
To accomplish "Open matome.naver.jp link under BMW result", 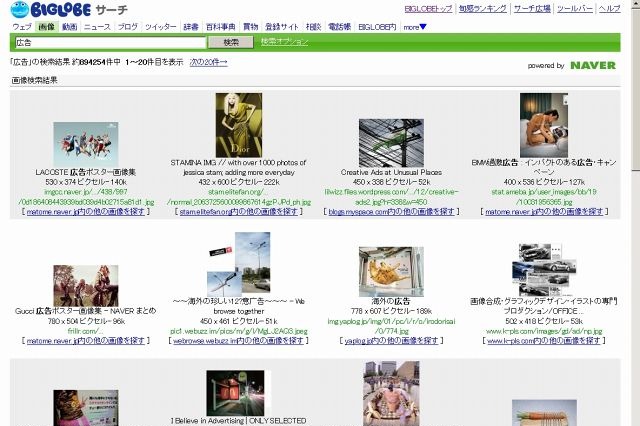I will pyautogui.click(x=544, y=211).
